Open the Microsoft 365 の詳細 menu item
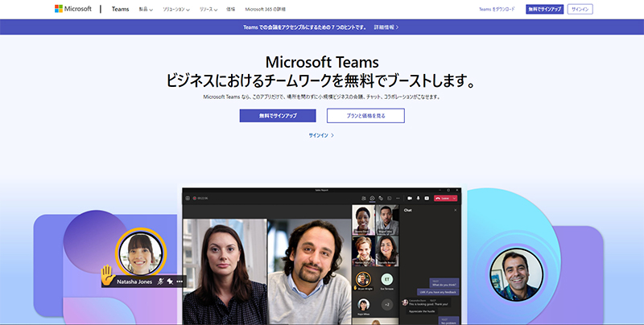 pyautogui.click(x=266, y=9)
